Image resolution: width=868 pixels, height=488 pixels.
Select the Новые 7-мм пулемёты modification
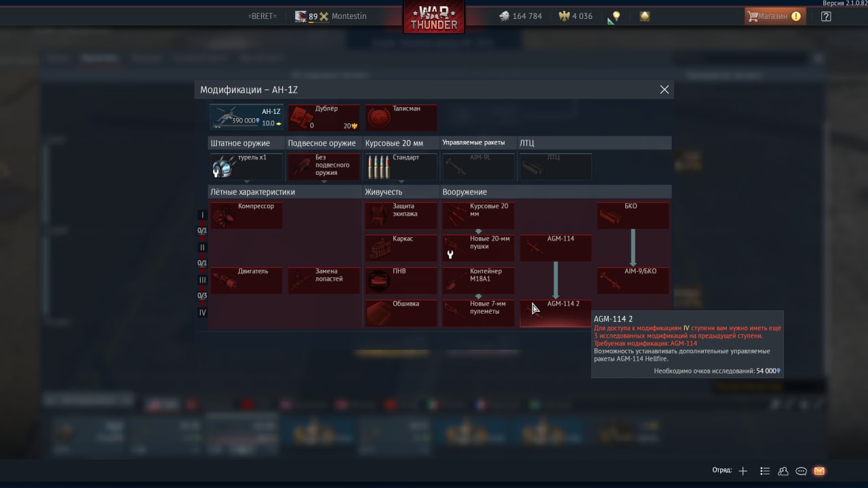tap(478, 313)
